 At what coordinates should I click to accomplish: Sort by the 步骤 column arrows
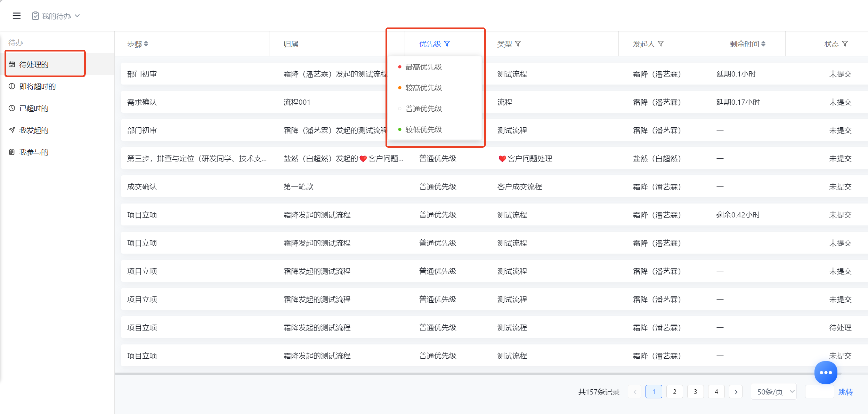[x=146, y=44]
